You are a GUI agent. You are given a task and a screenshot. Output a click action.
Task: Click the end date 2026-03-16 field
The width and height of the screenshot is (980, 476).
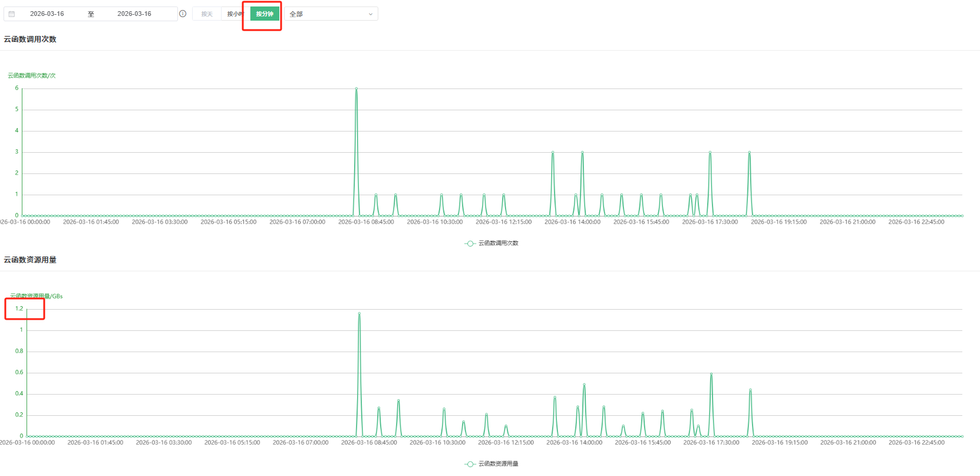click(134, 14)
